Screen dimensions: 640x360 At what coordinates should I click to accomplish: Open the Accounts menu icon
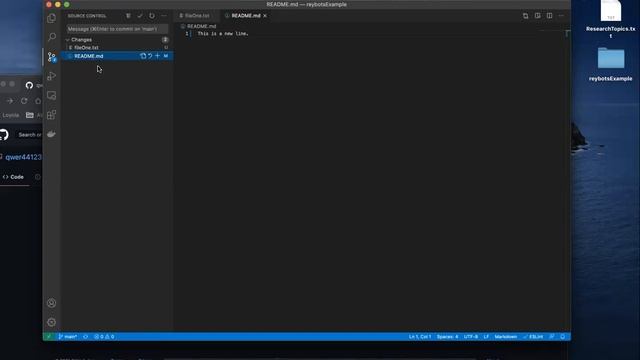click(x=51, y=303)
